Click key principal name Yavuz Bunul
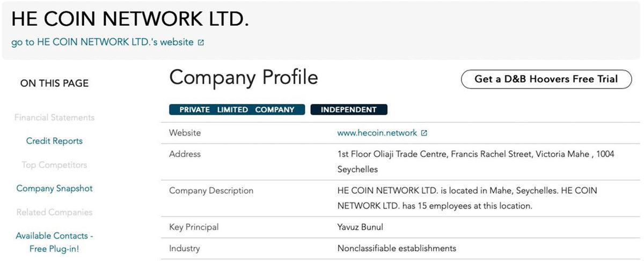 pos(360,227)
